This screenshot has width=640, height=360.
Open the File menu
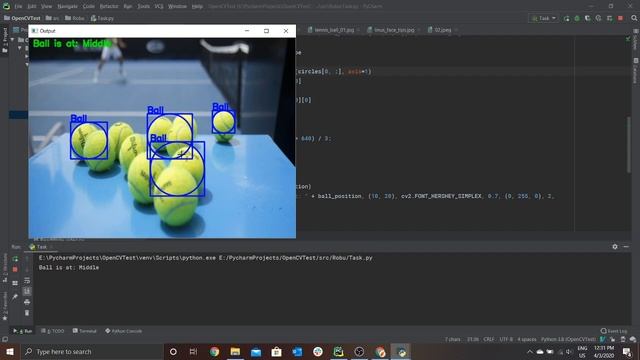[18, 7]
